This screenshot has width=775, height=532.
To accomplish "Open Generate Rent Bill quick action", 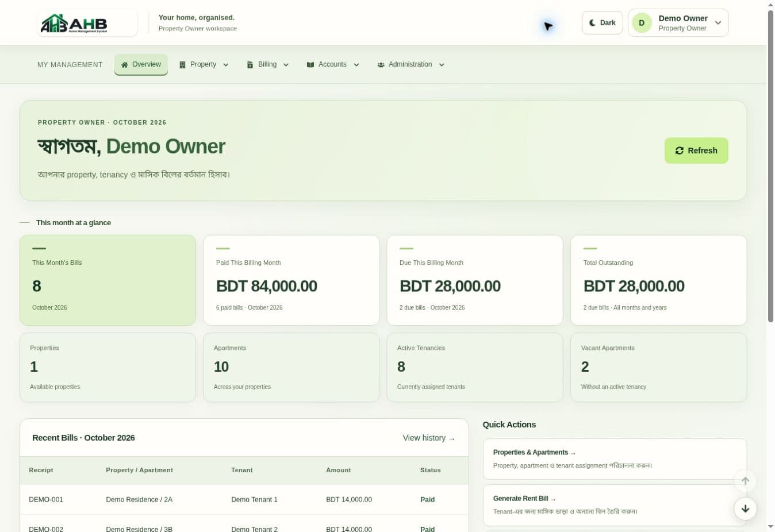I will (615, 504).
